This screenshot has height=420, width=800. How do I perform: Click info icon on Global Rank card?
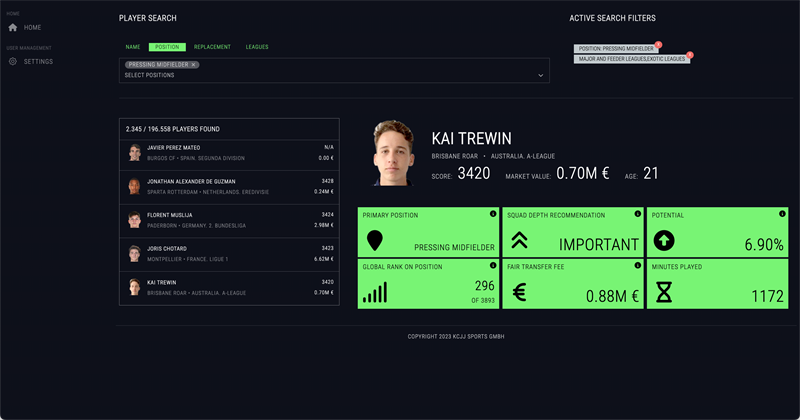tap(492, 266)
